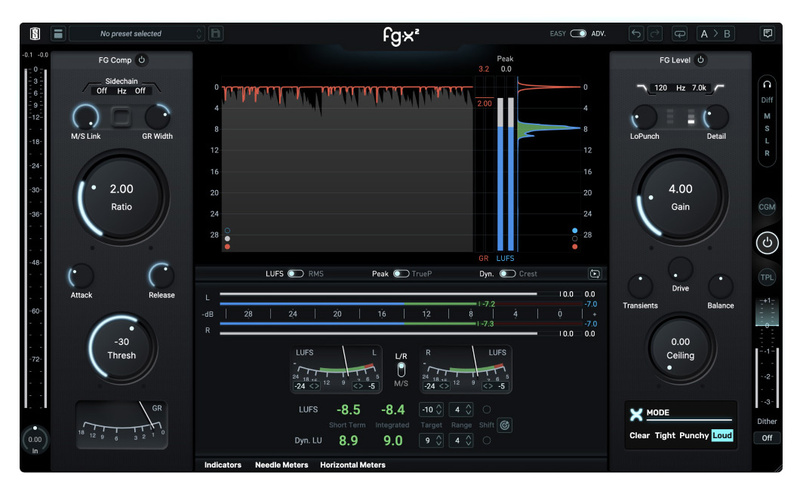Adjust right needle meter -24 range stepper
This screenshot has width=800, height=488.
click(437, 386)
